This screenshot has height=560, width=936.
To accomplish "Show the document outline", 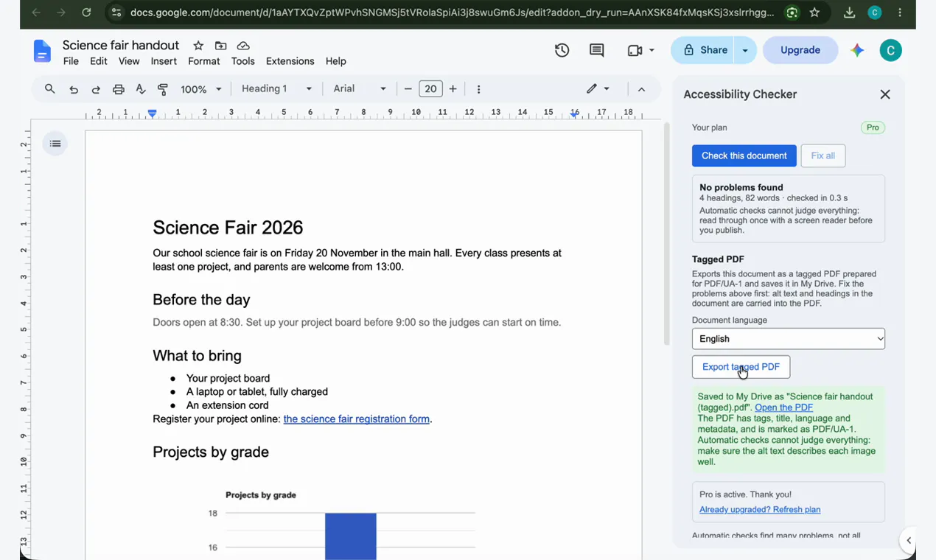I will [x=55, y=144].
